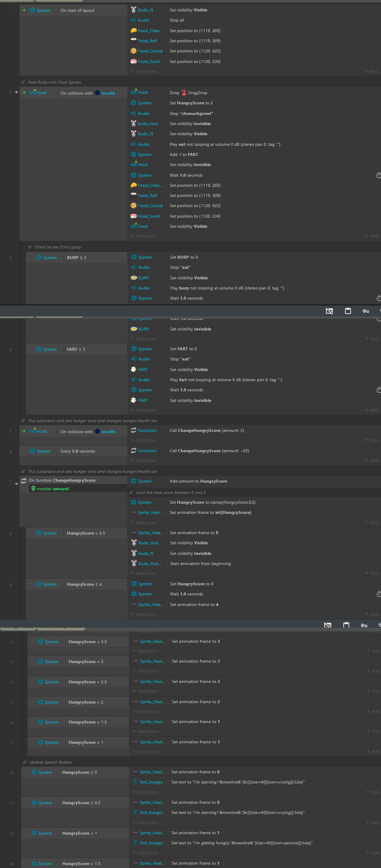Click event number 12 in the margin
The image size is (381, 868).
pyautogui.click(x=11, y=682)
